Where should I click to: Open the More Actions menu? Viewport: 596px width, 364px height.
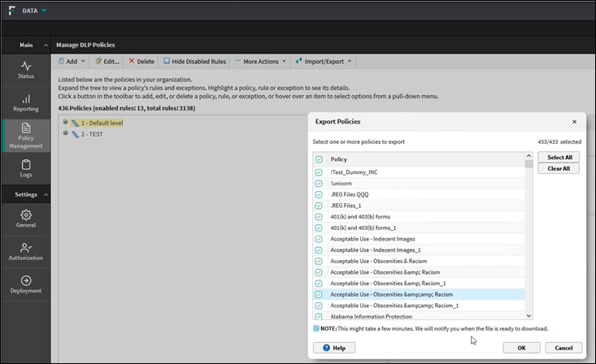pos(260,61)
